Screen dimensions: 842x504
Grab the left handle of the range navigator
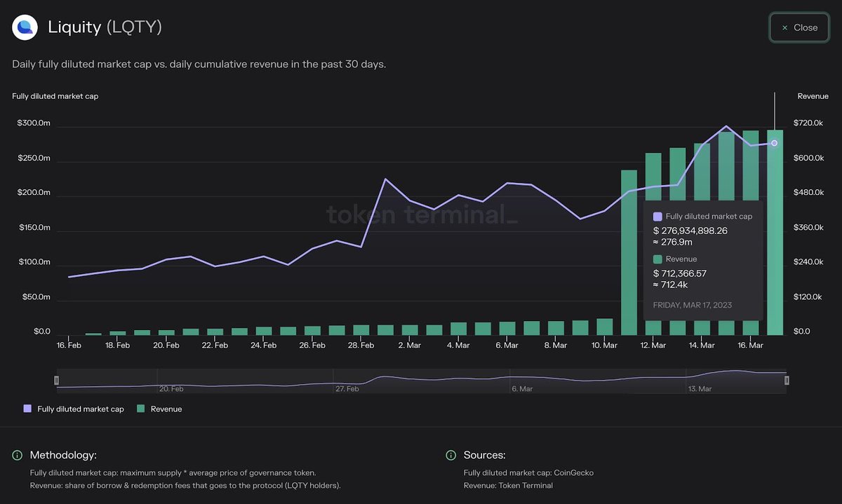pyautogui.click(x=57, y=380)
